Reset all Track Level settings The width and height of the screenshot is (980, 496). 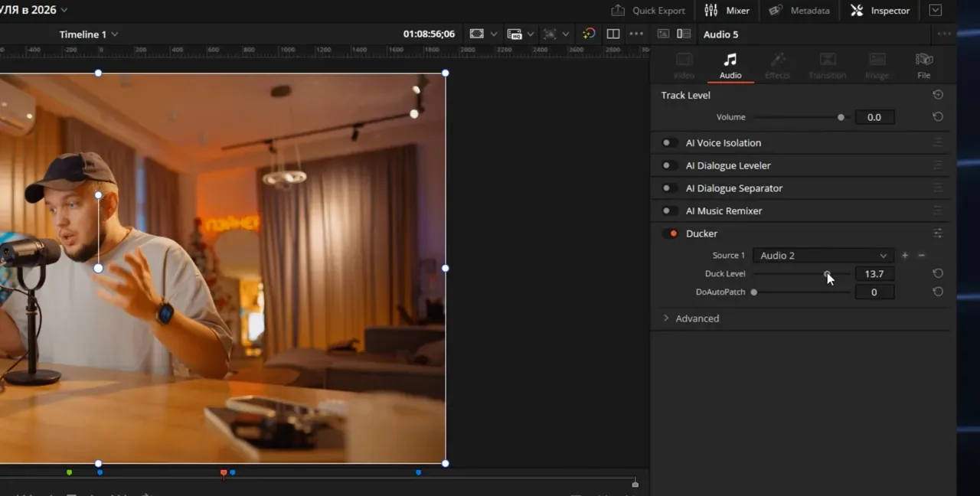point(938,95)
